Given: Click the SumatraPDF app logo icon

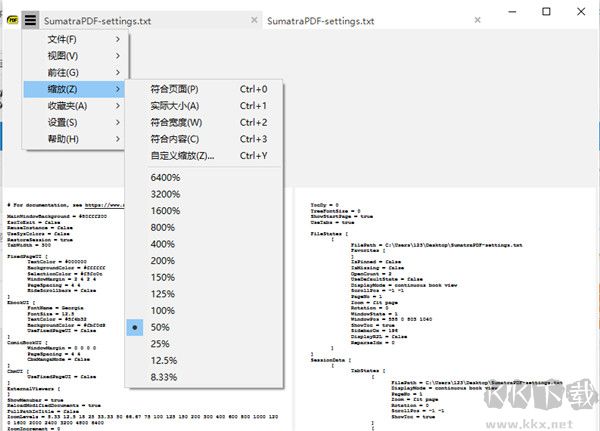Looking at the screenshot, I should click(x=13, y=20).
